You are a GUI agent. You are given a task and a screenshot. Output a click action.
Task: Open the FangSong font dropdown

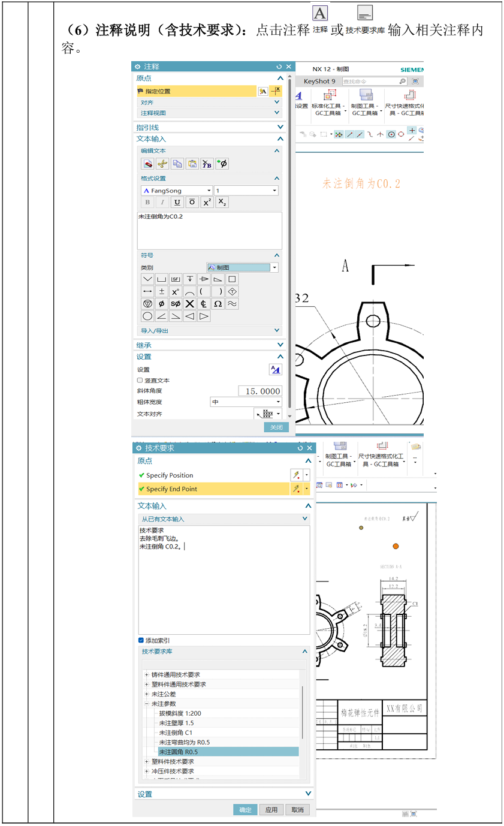177,191
